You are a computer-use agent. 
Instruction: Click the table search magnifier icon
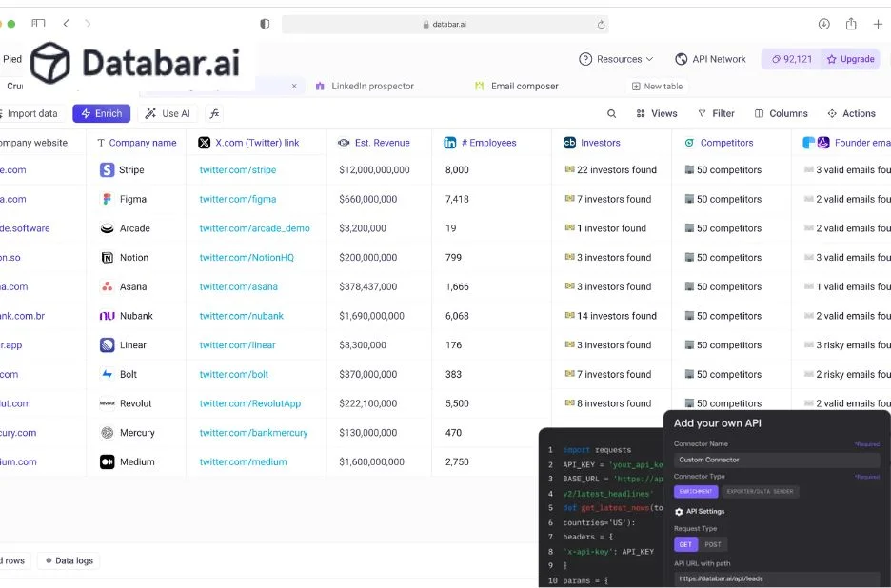pos(611,113)
